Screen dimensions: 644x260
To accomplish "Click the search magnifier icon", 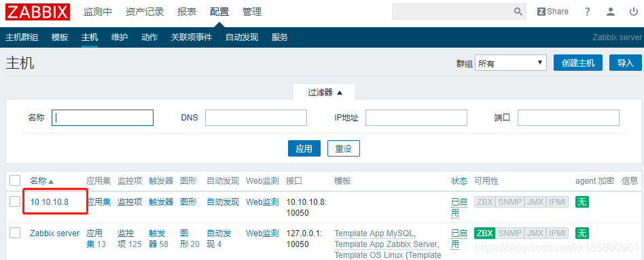I will tap(518, 12).
